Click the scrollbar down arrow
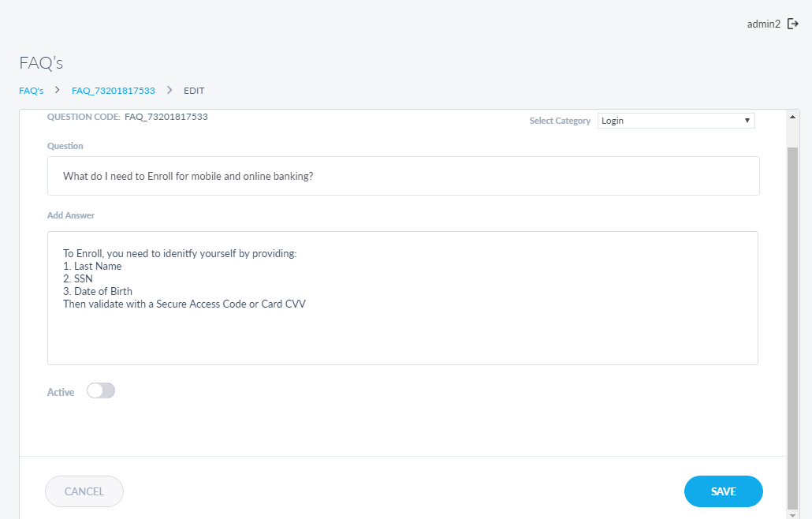Viewport: 812px width, 519px height. point(793,512)
